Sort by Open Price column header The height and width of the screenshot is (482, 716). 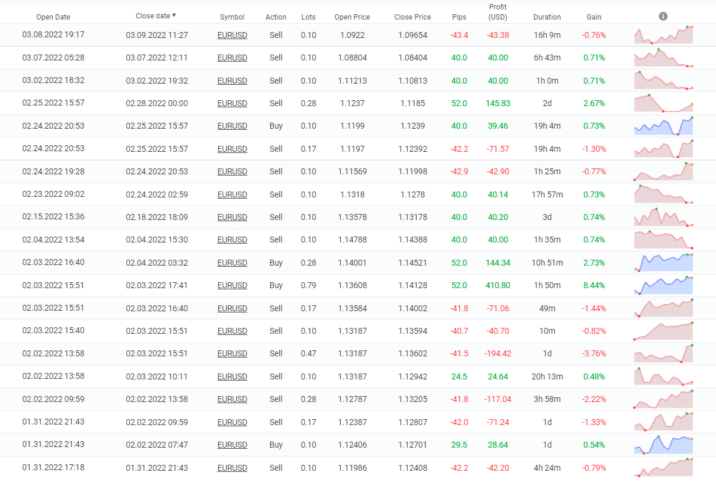click(352, 17)
